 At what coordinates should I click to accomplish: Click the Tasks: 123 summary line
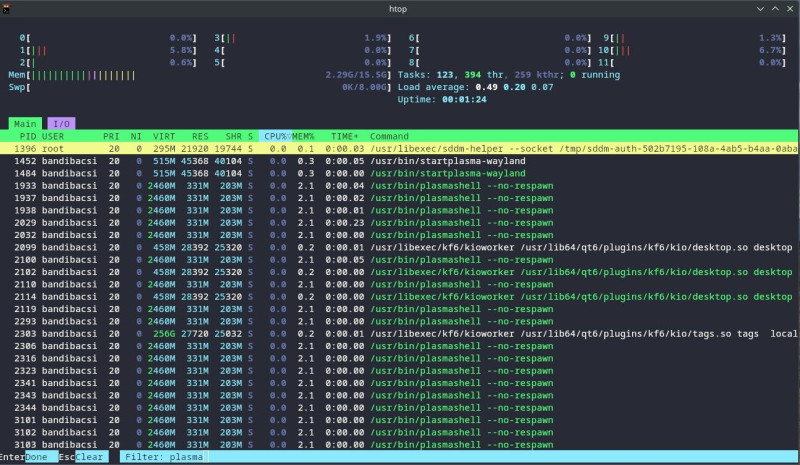click(509, 75)
